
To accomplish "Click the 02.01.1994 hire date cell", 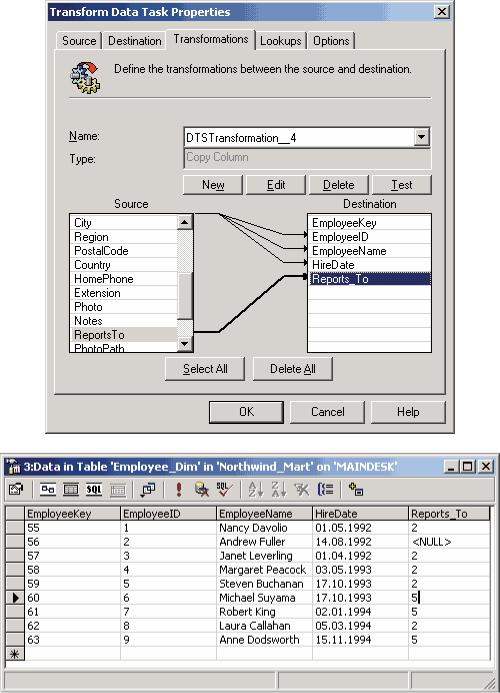I will (x=360, y=612).
